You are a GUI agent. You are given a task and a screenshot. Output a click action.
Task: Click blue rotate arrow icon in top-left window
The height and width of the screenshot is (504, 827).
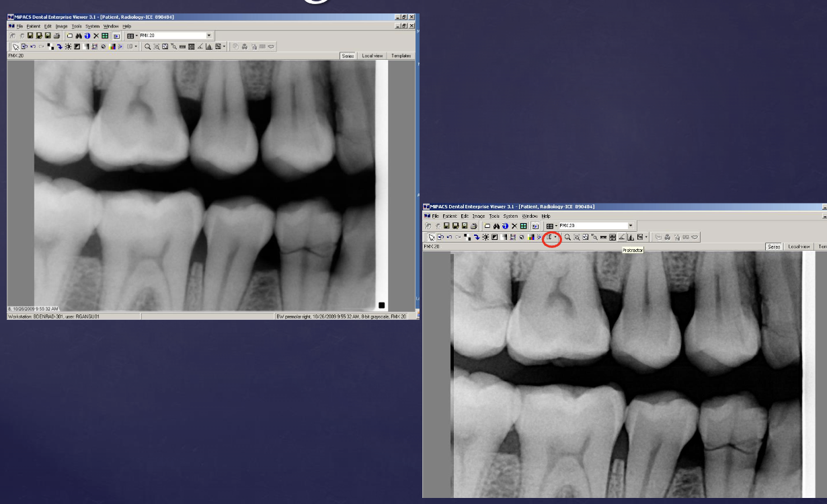click(x=60, y=46)
